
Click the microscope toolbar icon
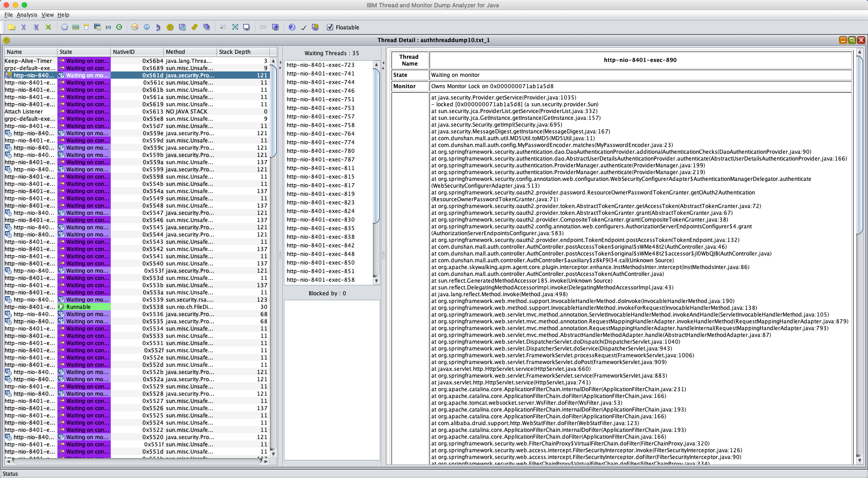coord(158,27)
